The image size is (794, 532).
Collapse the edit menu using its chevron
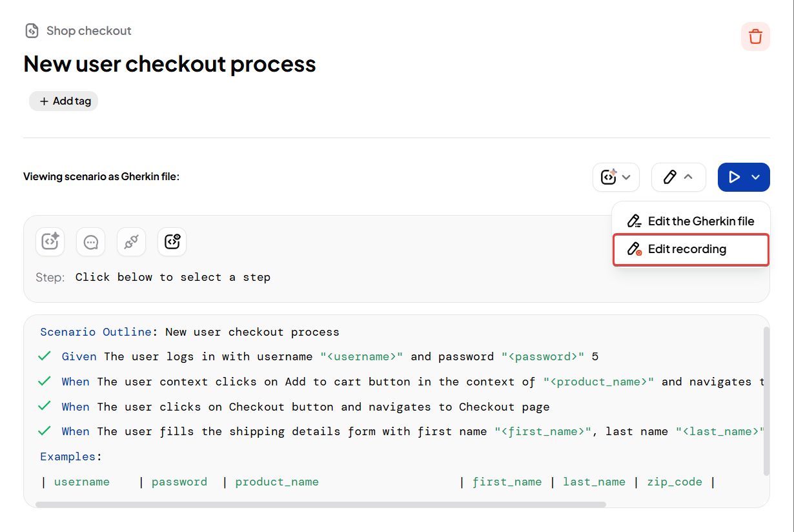click(688, 177)
